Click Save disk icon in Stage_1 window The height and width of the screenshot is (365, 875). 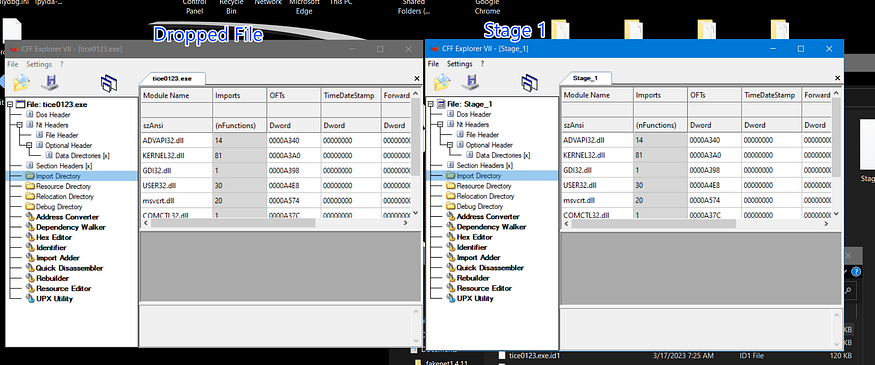[x=471, y=83]
